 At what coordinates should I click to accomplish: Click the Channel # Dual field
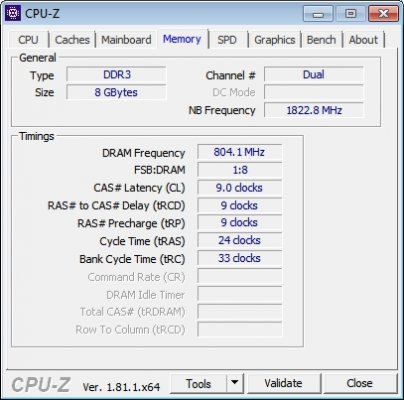[x=314, y=74]
